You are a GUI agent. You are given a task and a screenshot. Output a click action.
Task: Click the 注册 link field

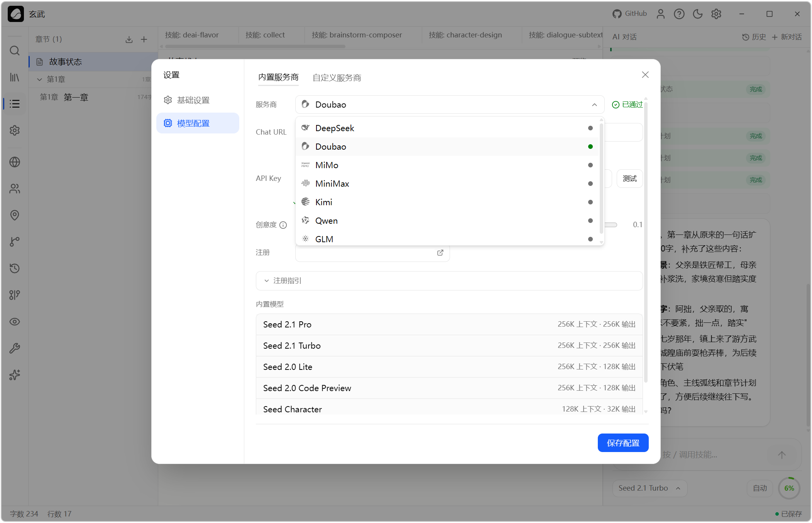372,253
